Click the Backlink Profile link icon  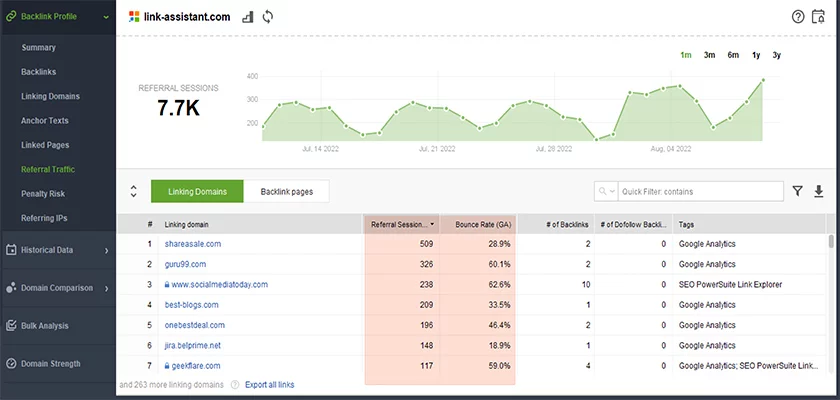11,17
